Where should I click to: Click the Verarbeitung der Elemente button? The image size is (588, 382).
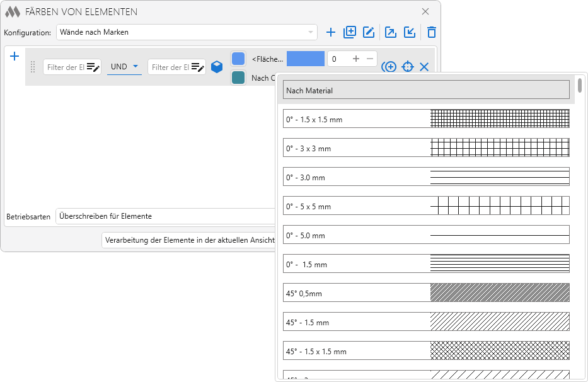pyautogui.click(x=189, y=241)
